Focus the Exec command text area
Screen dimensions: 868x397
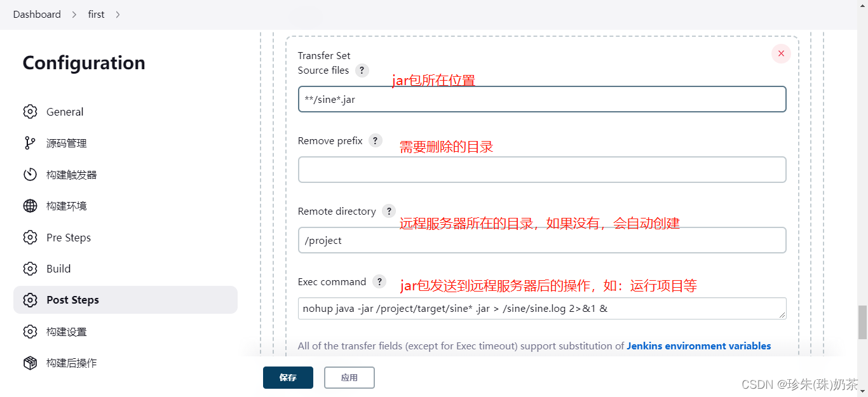point(542,309)
